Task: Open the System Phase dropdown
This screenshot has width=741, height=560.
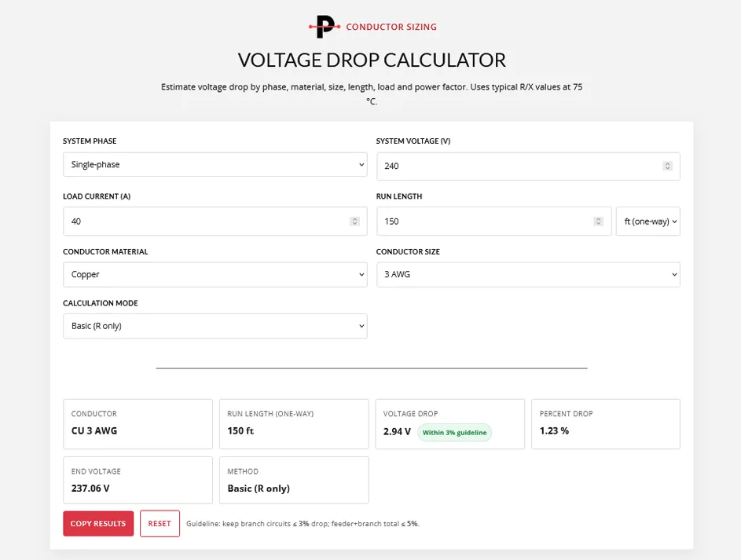Action: 215,164
